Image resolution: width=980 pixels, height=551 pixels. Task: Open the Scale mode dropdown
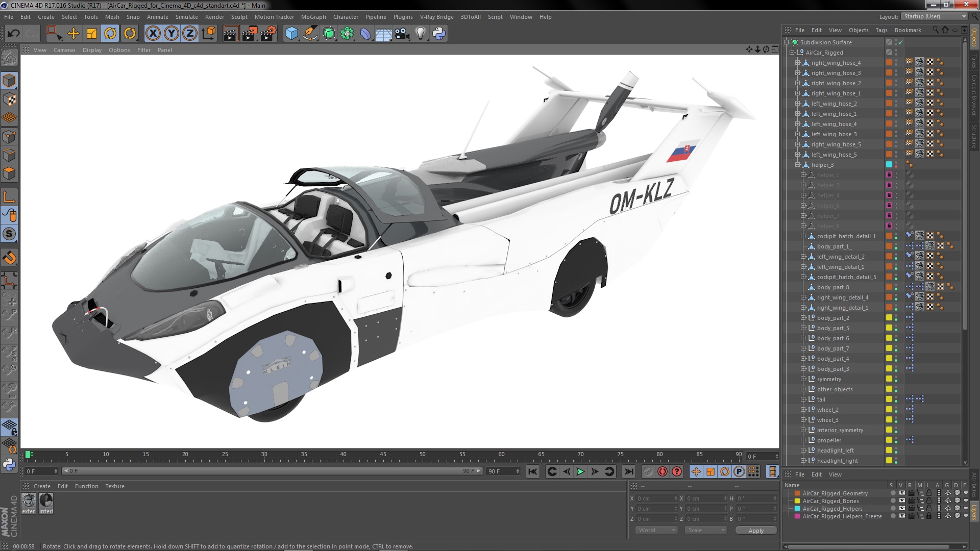click(706, 530)
